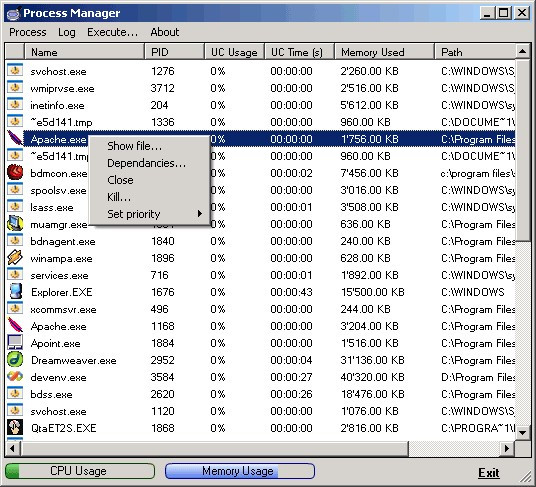
Task: Click the Exit button
Action: (x=488, y=473)
